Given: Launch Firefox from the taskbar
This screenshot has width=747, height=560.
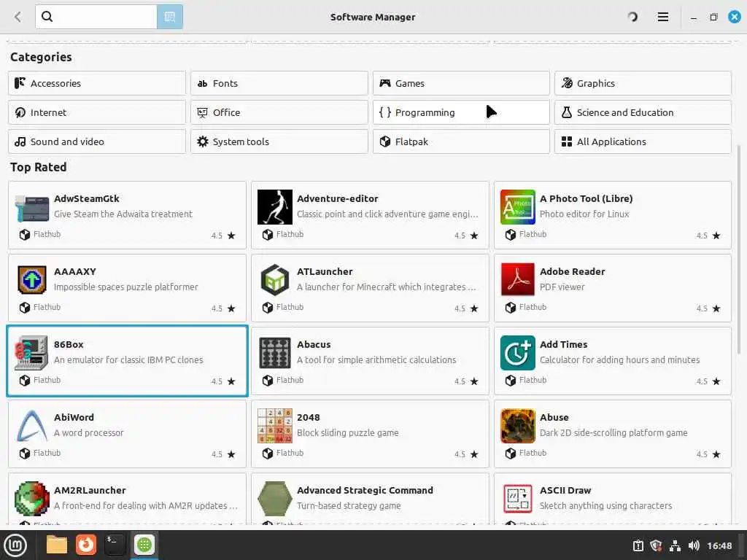Looking at the screenshot, I should [x=86, y=545].
